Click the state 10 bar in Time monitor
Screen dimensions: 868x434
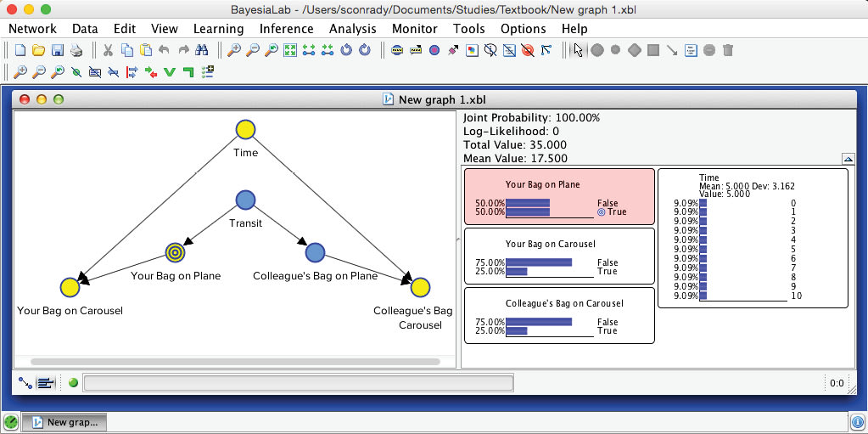click(703, 296)
